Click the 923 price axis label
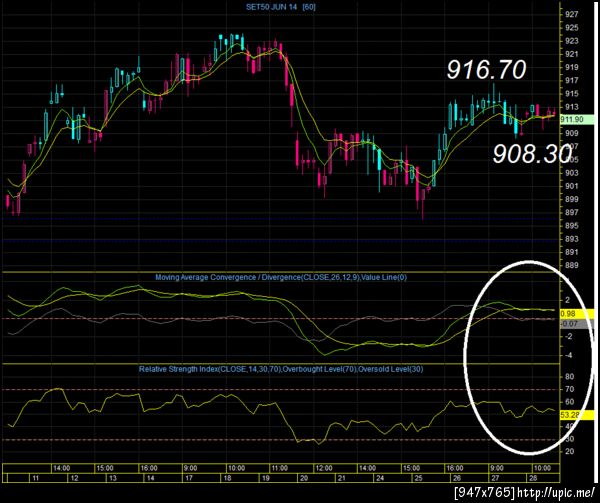 pos(572,41)
